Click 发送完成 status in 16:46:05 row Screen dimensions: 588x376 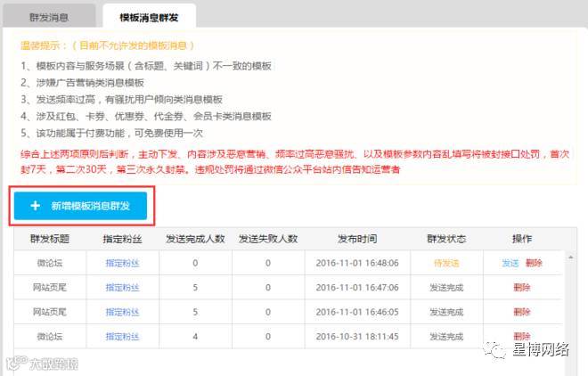tap(446, 312)
